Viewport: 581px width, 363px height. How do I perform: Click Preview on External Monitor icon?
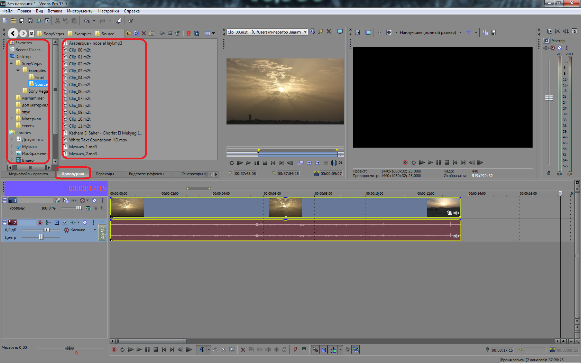click(x=368, y=33)
